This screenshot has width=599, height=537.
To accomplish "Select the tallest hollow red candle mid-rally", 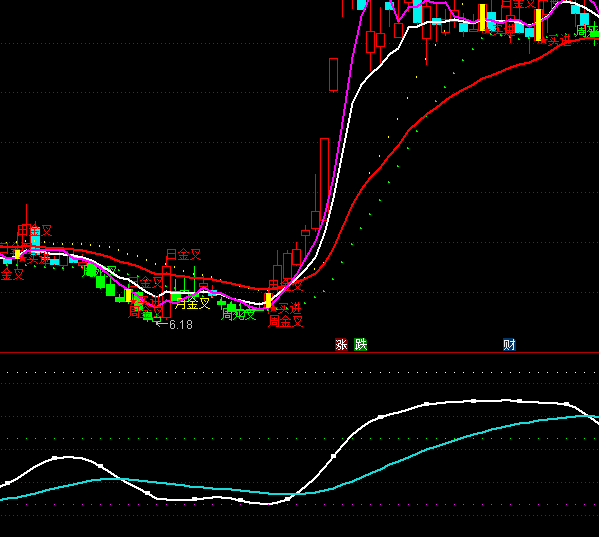I will (x=324, y=183).
